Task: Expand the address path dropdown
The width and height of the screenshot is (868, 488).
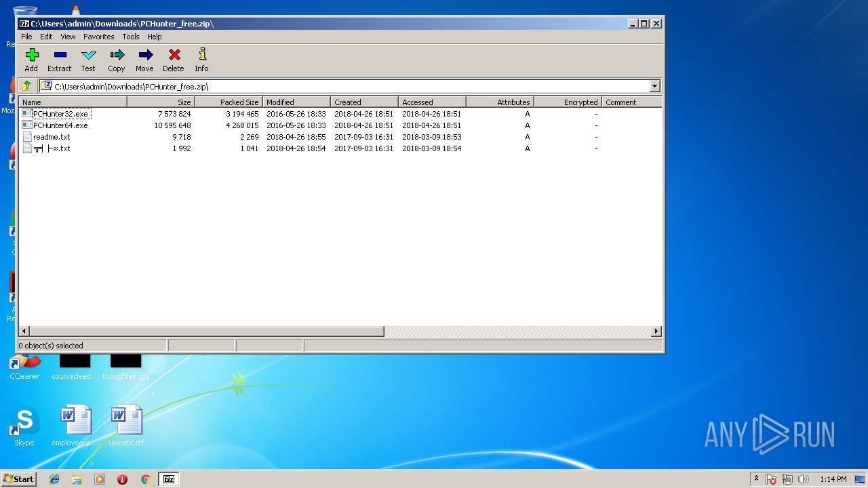Action: pos(654,86)
